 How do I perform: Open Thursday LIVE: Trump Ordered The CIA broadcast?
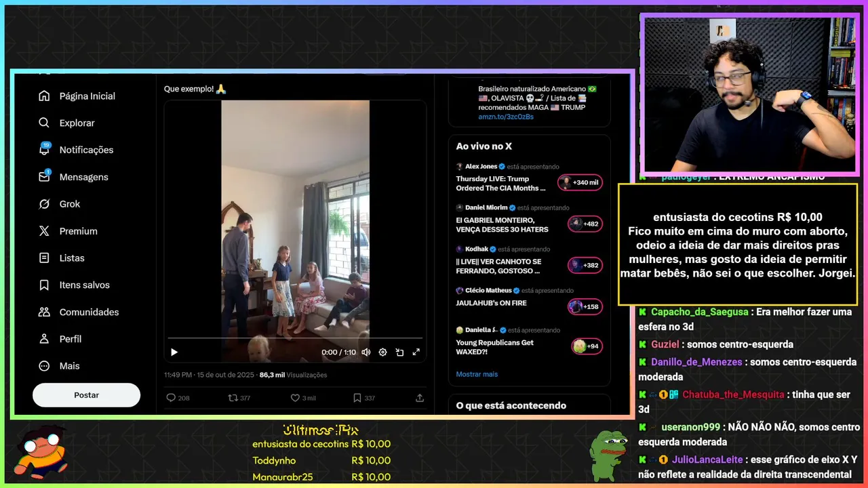(x=501, y=184)
